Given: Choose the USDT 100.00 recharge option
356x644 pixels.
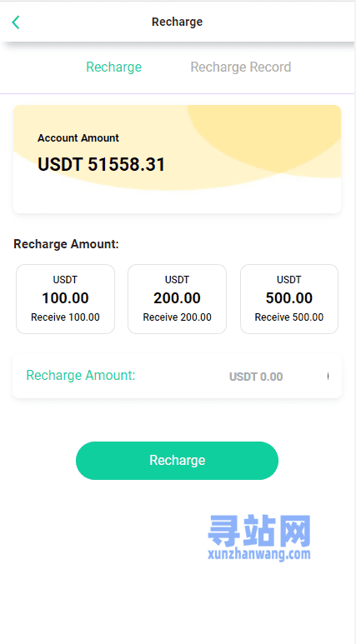Looking at the screenshot, I should click(65, 299).
